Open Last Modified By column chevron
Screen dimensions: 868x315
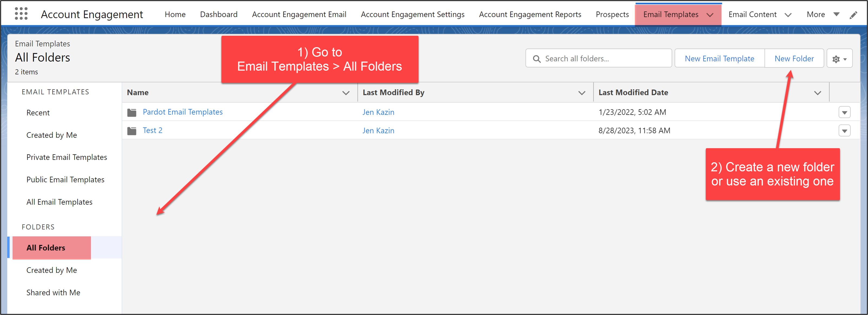pos(581,93)
